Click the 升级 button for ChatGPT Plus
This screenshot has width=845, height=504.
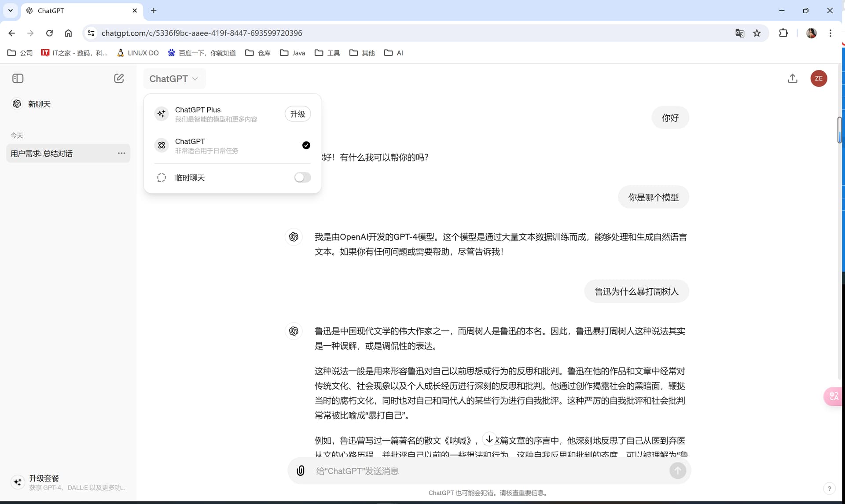coord(298,114)
